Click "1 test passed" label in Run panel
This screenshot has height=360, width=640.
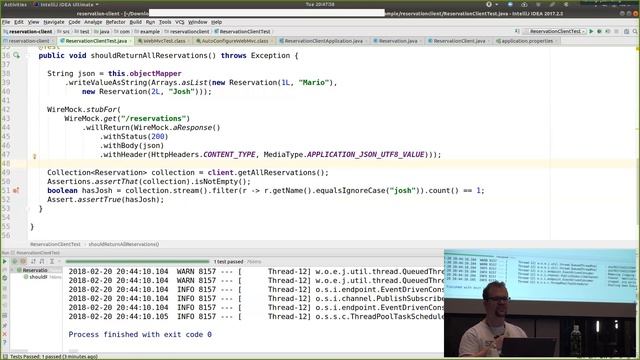[x=229, y=261]
